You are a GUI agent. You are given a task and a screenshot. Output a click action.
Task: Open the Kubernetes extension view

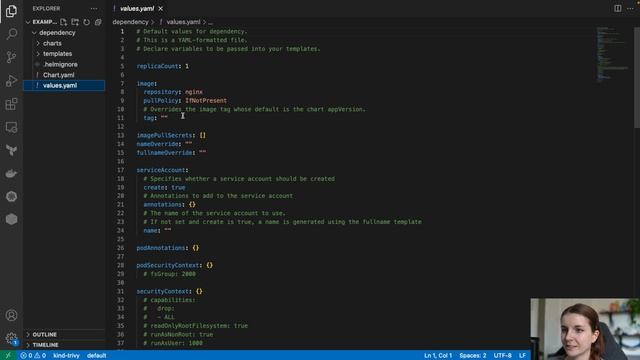point(11,196)
